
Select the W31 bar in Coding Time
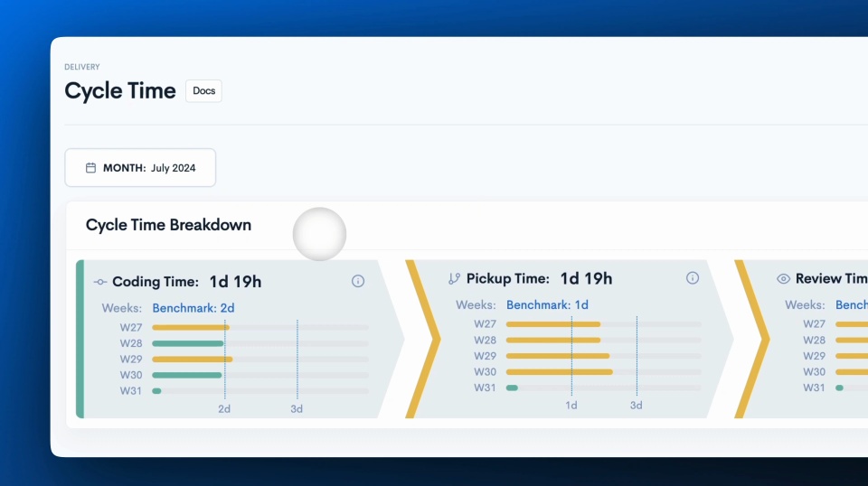click(156, 391)
